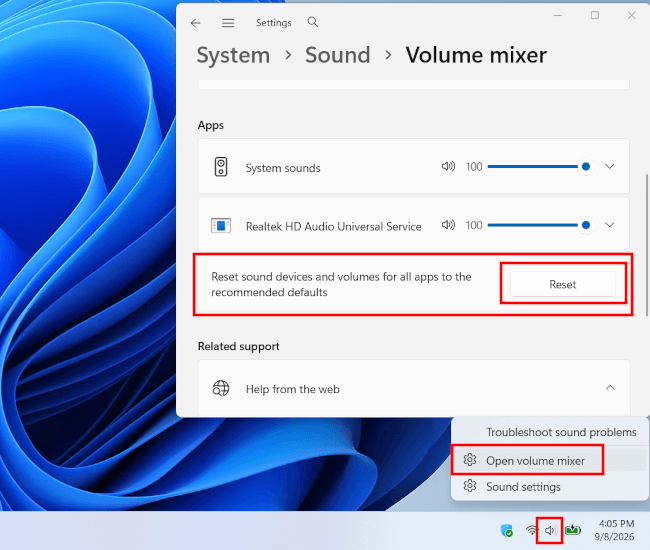Click the System sounds volume value 100
This screenshot has height=550, width=650.
[x=474, y=167]
